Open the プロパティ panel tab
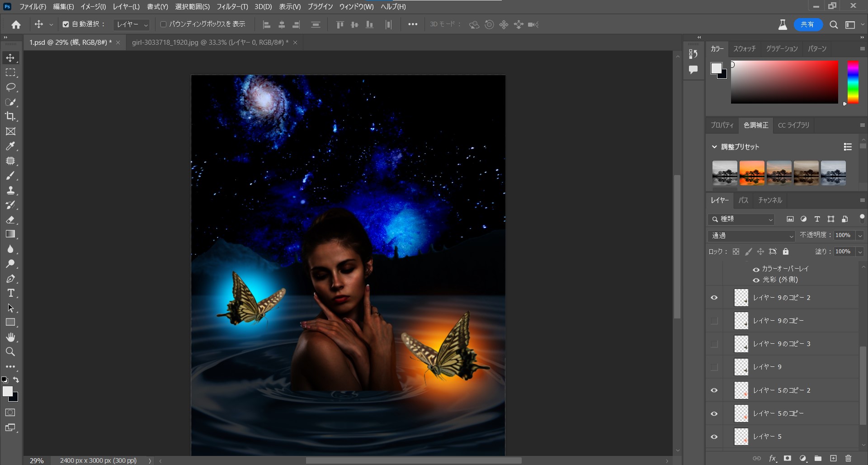This screenshot has height=465, width=868. [x=722, y=125]
